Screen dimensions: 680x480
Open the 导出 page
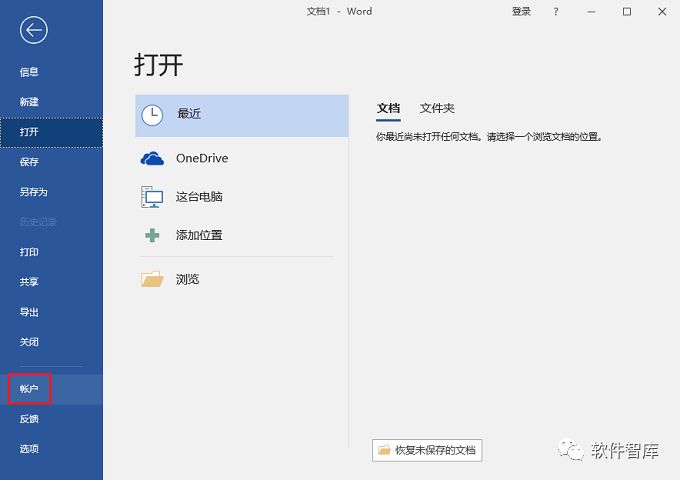tap(51, 312)
